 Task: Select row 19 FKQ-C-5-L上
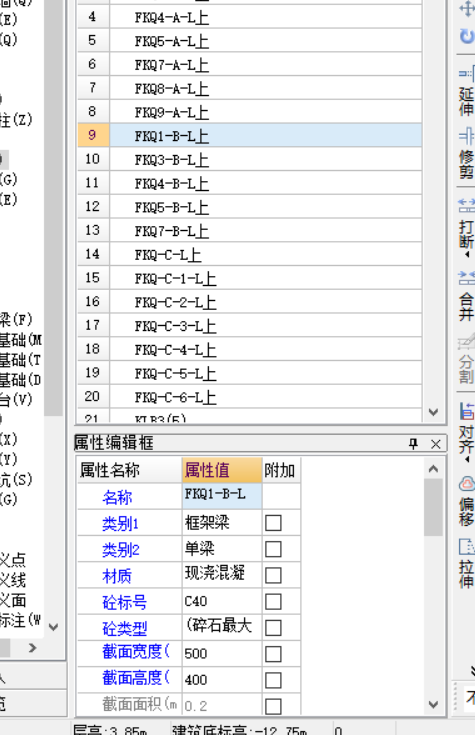pyautogui.click(x=249, y=373)
